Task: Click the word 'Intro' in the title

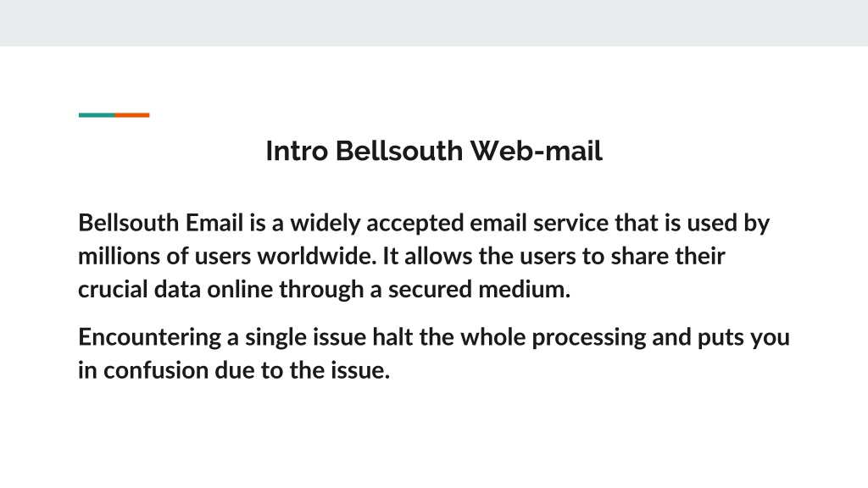Action: (297, 151)
